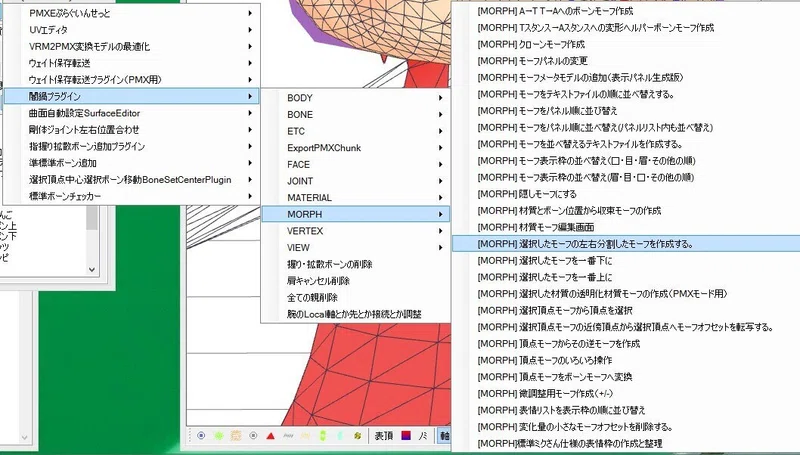Choose [MORPH] 変化量の小さなモーフオフセットを削除する。
The width and height of the screenshot is (800, 455).
coord(626,427)
